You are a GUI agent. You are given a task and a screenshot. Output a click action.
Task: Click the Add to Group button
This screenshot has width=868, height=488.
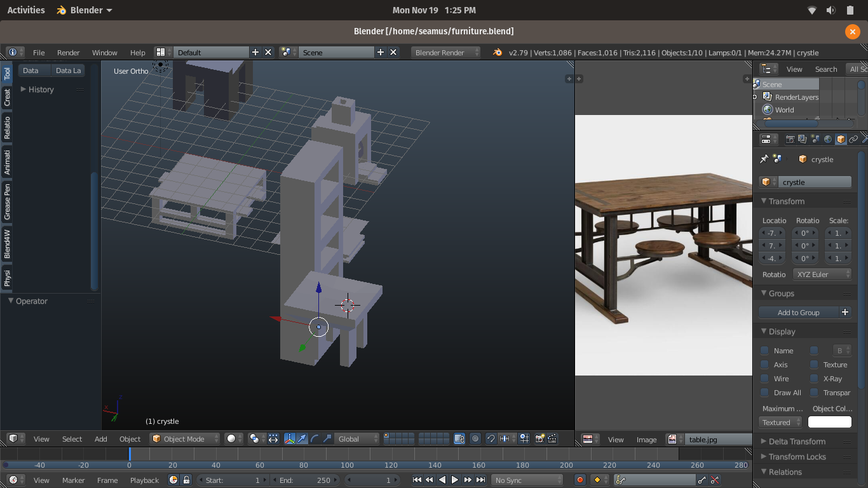[x=799, y=313]
